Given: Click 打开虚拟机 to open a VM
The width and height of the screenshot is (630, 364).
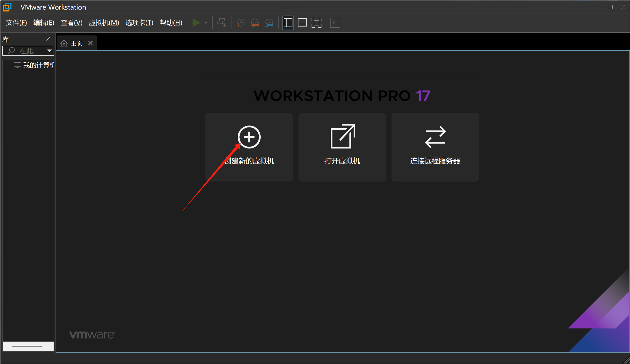Looking at the screenshot, I should (x=342, y=147).
